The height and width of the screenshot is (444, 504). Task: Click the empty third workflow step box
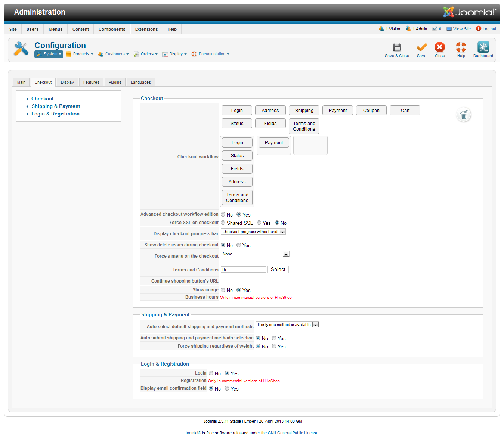[310, 145]
